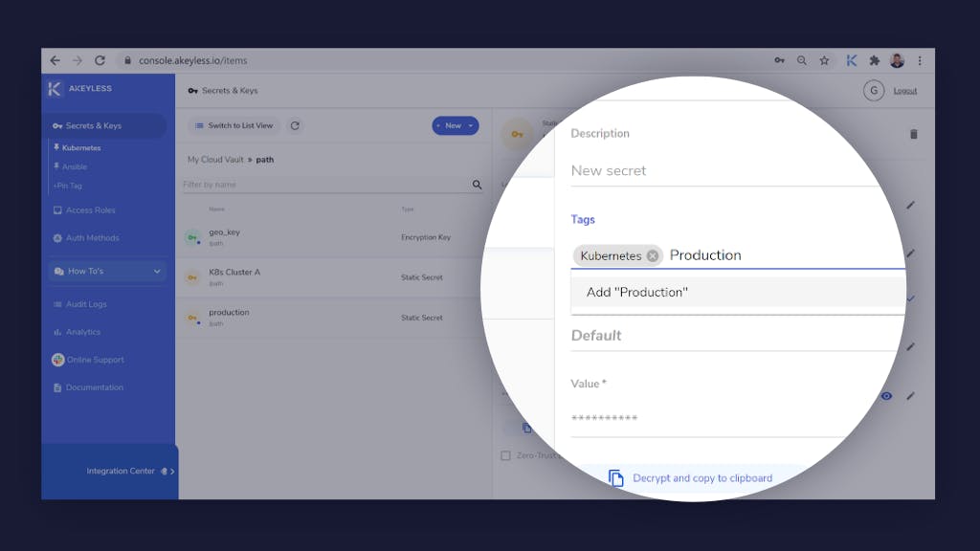This screenshot has width=980, height=551.
Task: Open Audit Logs in sidebar
Action: click(86, 304)
